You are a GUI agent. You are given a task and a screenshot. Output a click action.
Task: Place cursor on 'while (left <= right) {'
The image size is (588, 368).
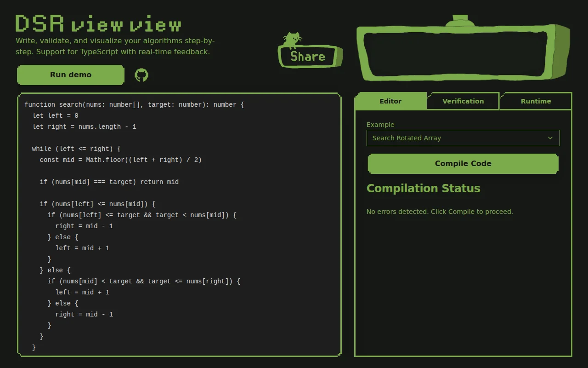click(x=76, y=149)
